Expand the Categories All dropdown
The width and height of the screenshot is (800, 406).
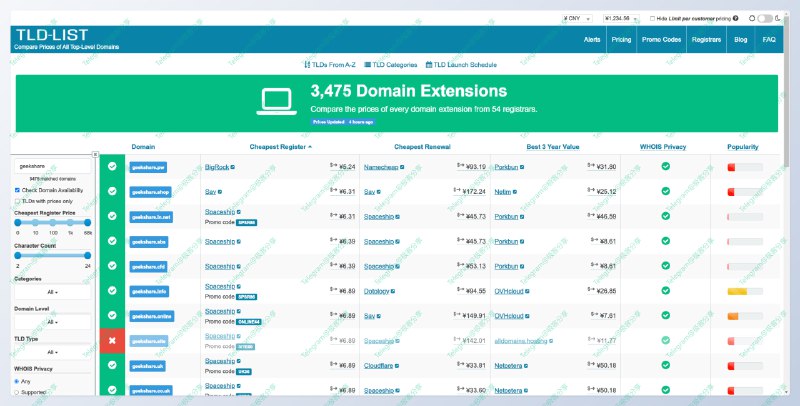point(52,292)
